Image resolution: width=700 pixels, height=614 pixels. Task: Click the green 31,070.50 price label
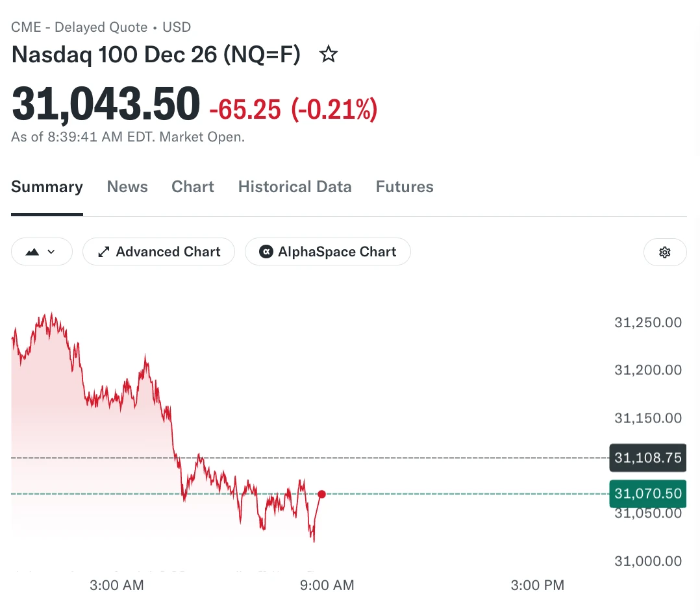pos(648,493)
